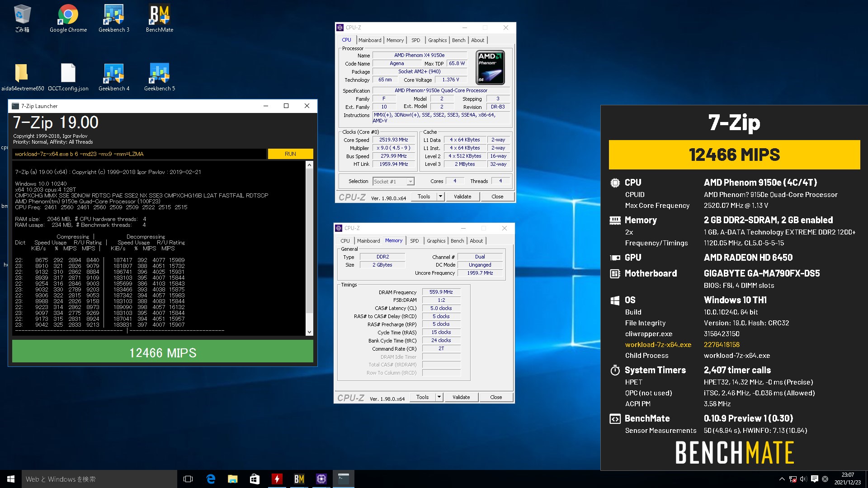This screenshot has height=488, width=868.
Task: Switch to Mainboard tab in top CPU-Z
Action: click(370, 40)
